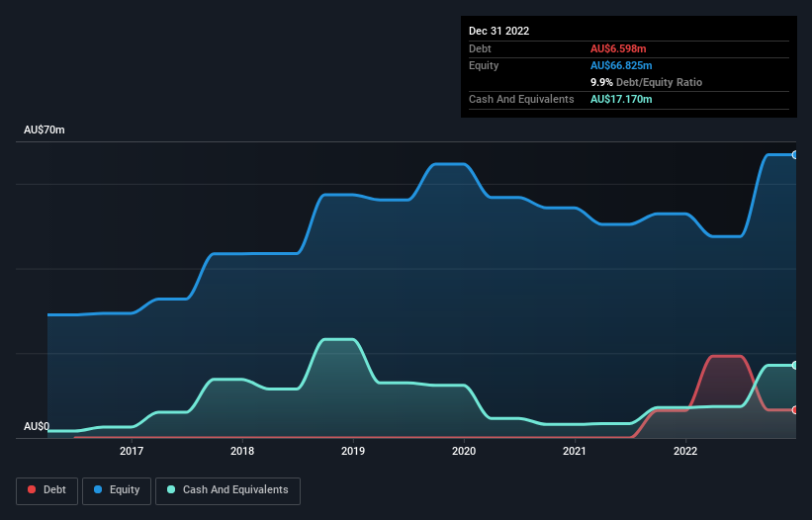Select the Debt endpoint marker on chart
The image size is (812, 520).
[x=795, y=410]
